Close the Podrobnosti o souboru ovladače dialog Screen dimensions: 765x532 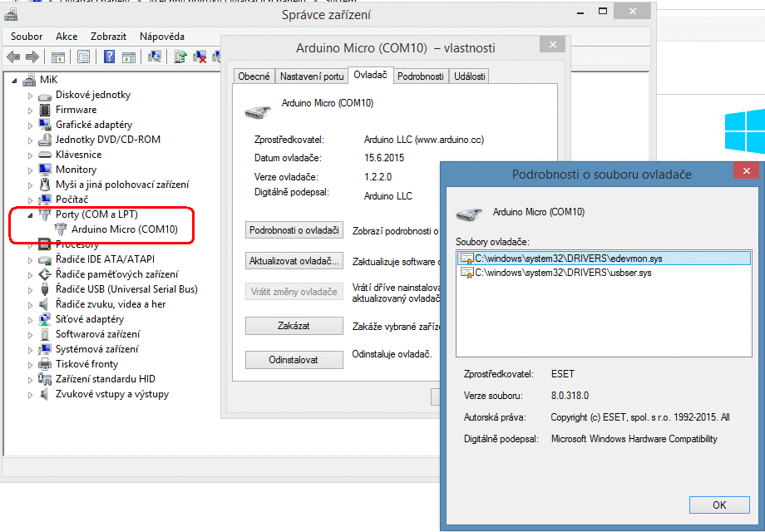(x=746, y=170)
